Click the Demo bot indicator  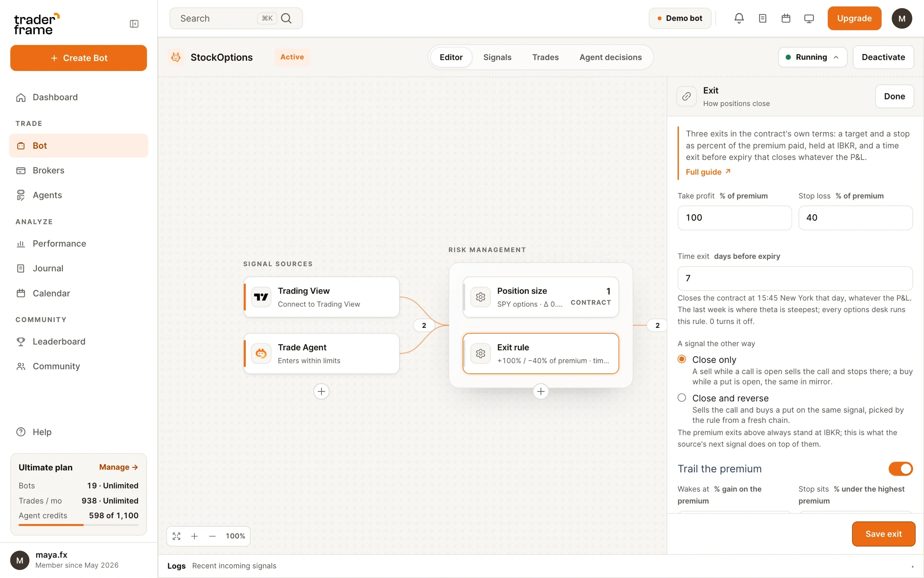pyautogui.click(x=680, y=18)
